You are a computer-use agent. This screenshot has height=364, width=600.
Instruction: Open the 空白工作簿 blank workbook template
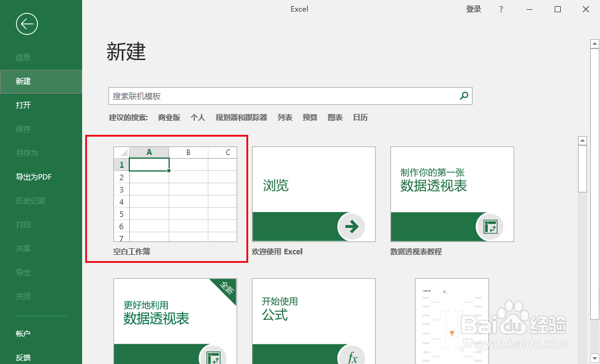tap(175, 194)
